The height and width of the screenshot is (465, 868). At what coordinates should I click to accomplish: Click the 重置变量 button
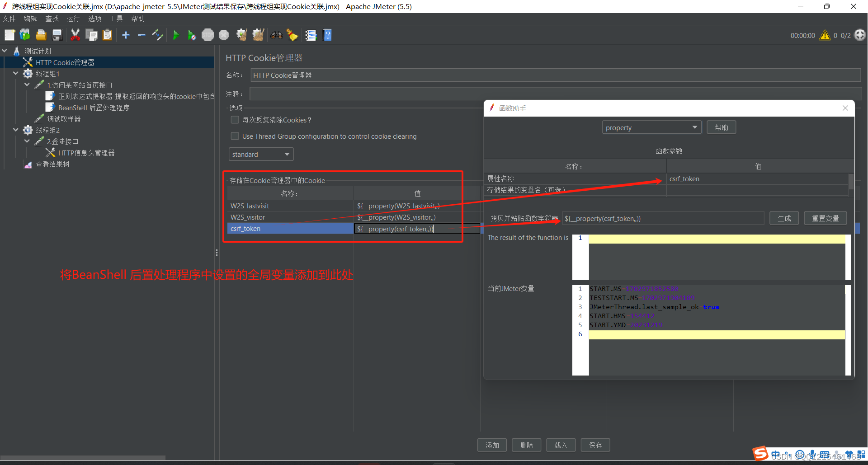pos(825,218)
